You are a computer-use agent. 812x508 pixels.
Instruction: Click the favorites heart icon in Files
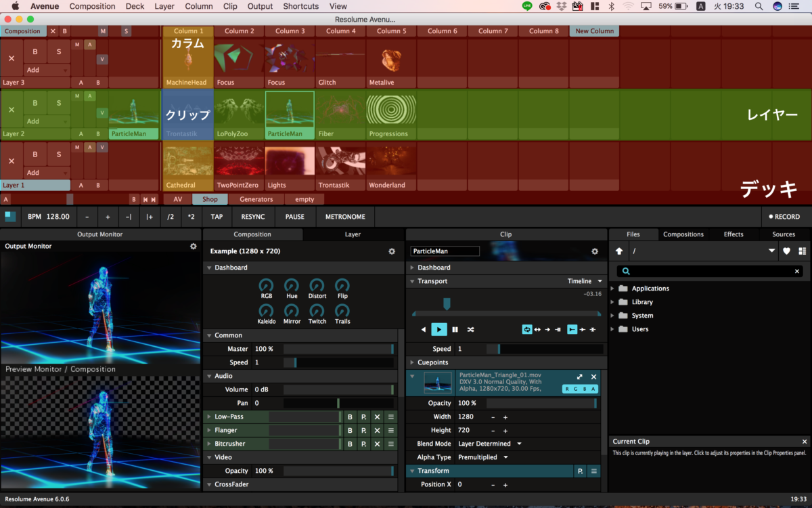pyautogui.click(x=787, y=251)
